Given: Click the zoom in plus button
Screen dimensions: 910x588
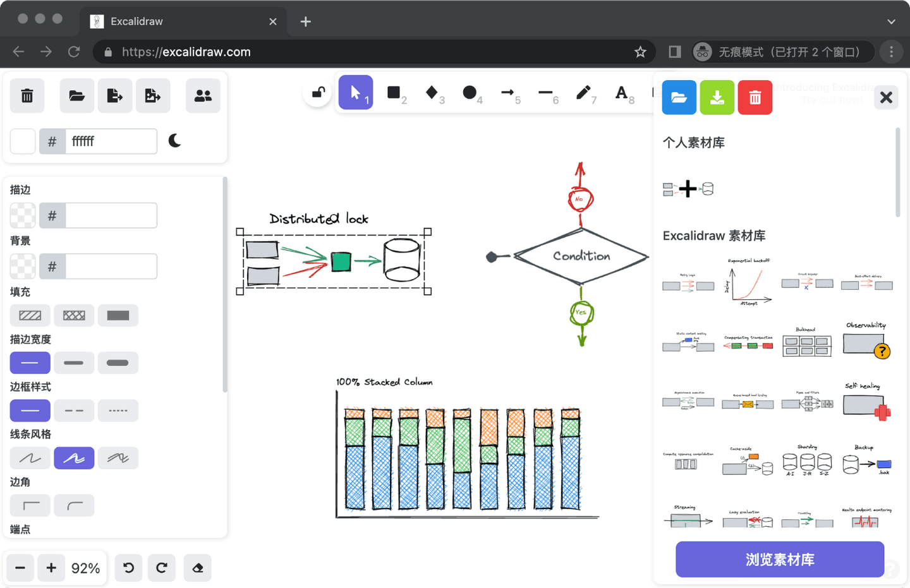Looking at the screenshot, I should (51, 568).
